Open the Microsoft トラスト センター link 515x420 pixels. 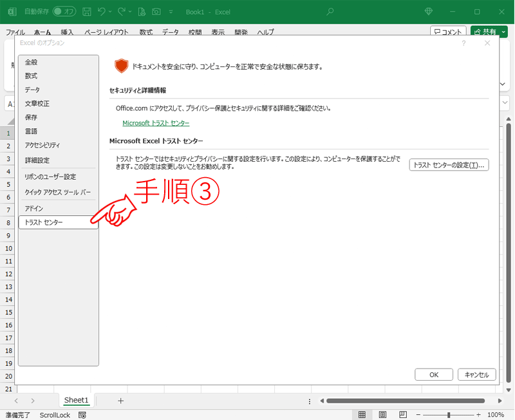[156, 123]
